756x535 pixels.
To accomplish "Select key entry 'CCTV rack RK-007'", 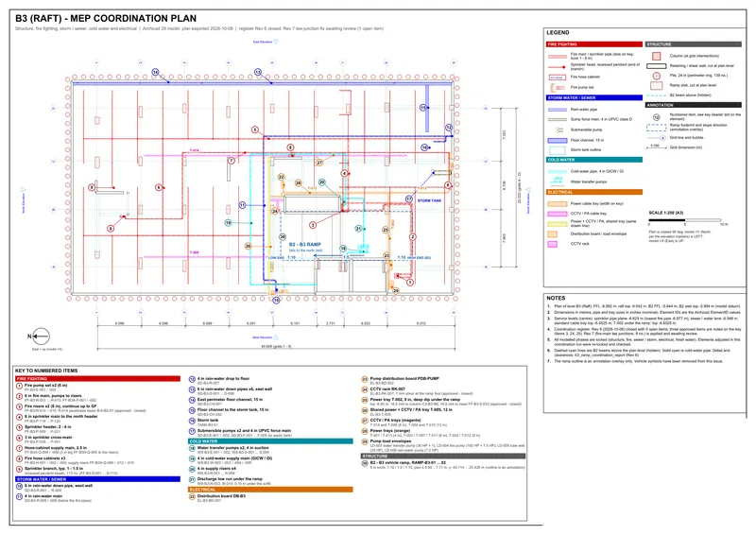I will point(387,388).
